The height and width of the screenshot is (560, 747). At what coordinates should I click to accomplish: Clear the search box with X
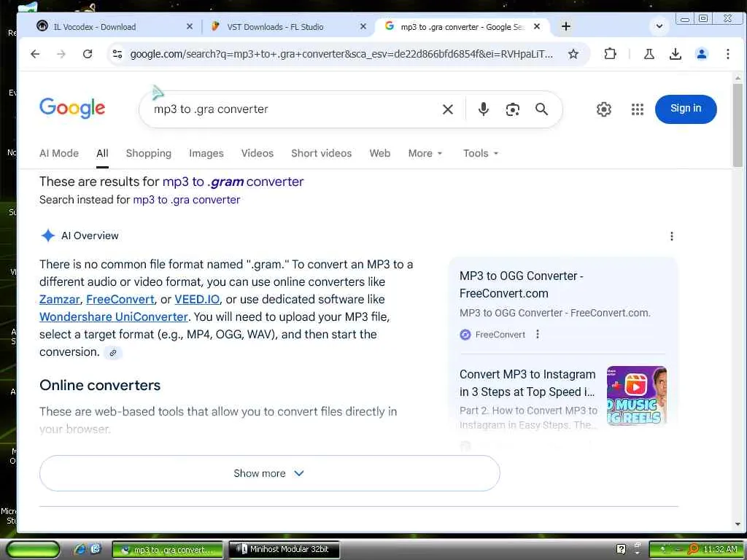tap(447, 109)
